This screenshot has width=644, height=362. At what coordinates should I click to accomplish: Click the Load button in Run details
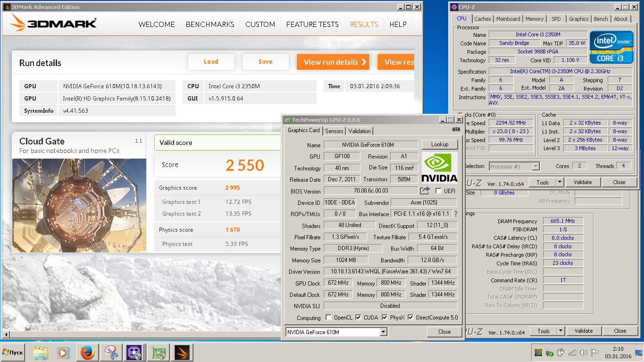tap(211, 62)
